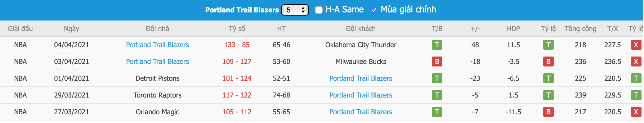Image resolution: width=644 pixels, height=123 pixels.
Task: Open Portland Trail Blazers link in 04/04/2021 row
Action: tap(158, 45)
